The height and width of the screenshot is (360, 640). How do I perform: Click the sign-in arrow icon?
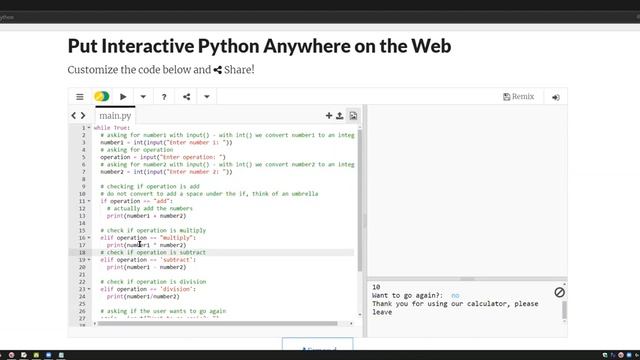[x=556, y=97]
